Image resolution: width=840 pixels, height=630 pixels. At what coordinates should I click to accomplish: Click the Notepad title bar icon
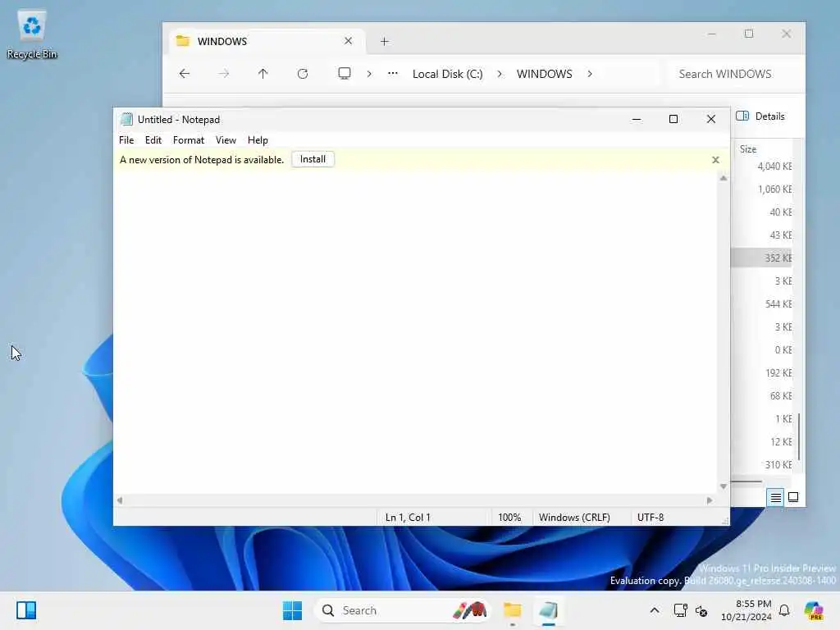(x=126, y=119)
